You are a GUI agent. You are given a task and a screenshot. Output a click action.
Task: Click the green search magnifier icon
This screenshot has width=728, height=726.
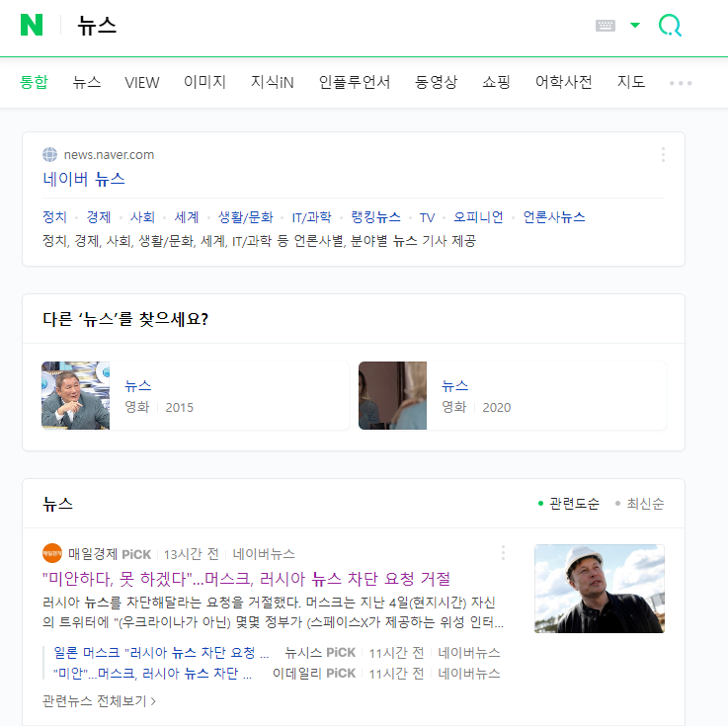(x=670, y=25)
